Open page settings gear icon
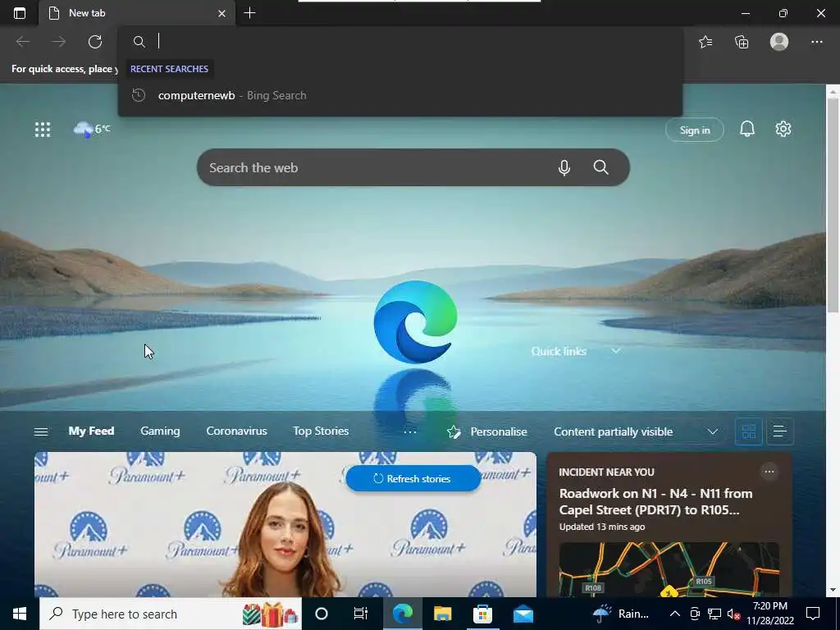840x630 pixels. click(783, 129)
